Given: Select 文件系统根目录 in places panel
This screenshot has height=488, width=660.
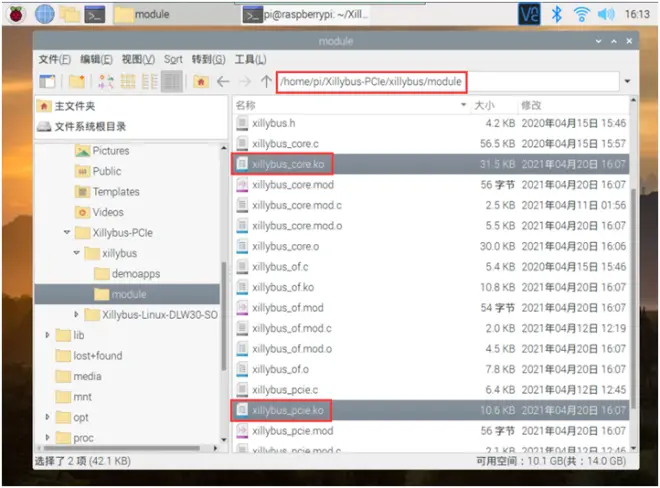Looking at the screenshot, I should (81, 126).
